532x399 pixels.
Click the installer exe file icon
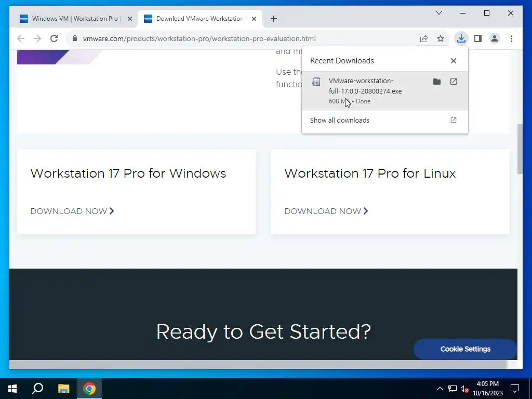pos(316,82)
